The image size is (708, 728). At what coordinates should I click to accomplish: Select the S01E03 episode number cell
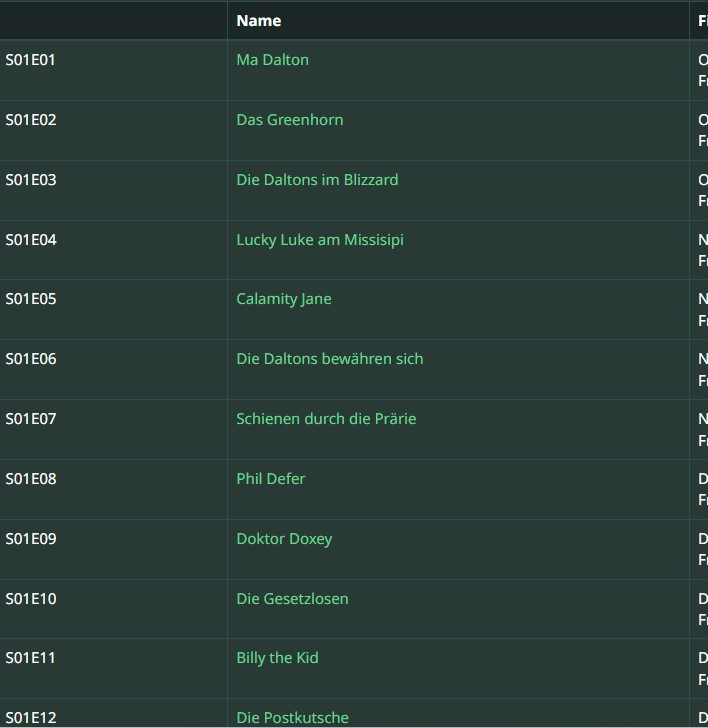(31, 180)
